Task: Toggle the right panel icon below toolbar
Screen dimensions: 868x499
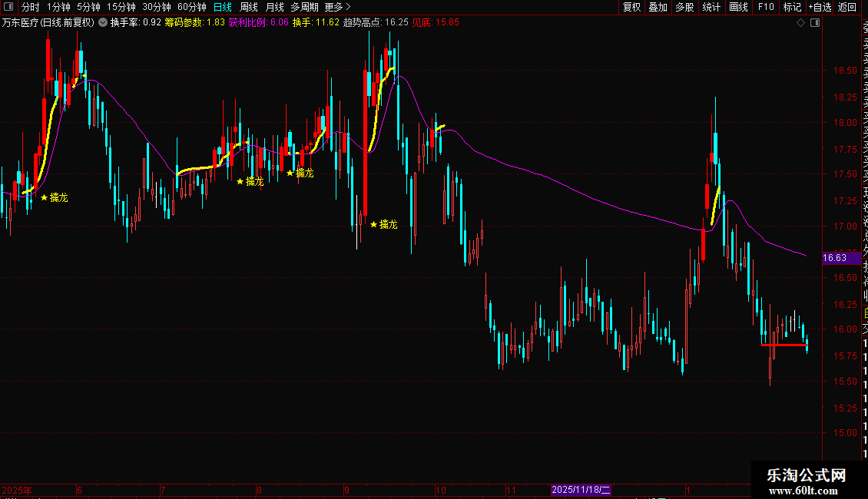Action: [x=815, y=23]
